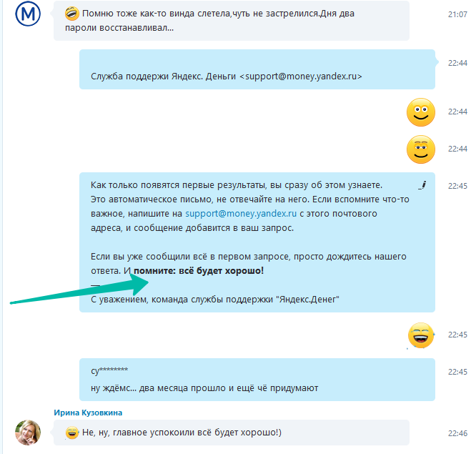Click line адреса, и сообщение добавится

click(192, 228)
